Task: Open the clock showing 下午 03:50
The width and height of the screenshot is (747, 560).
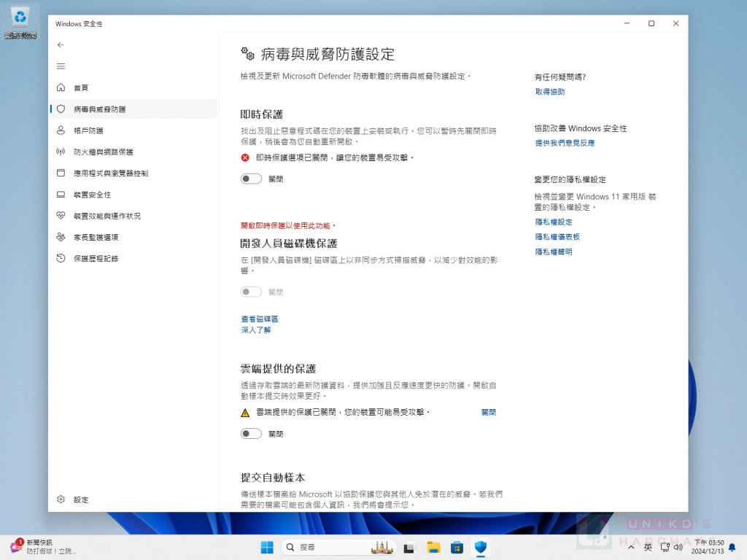Action: click(708, 547)
